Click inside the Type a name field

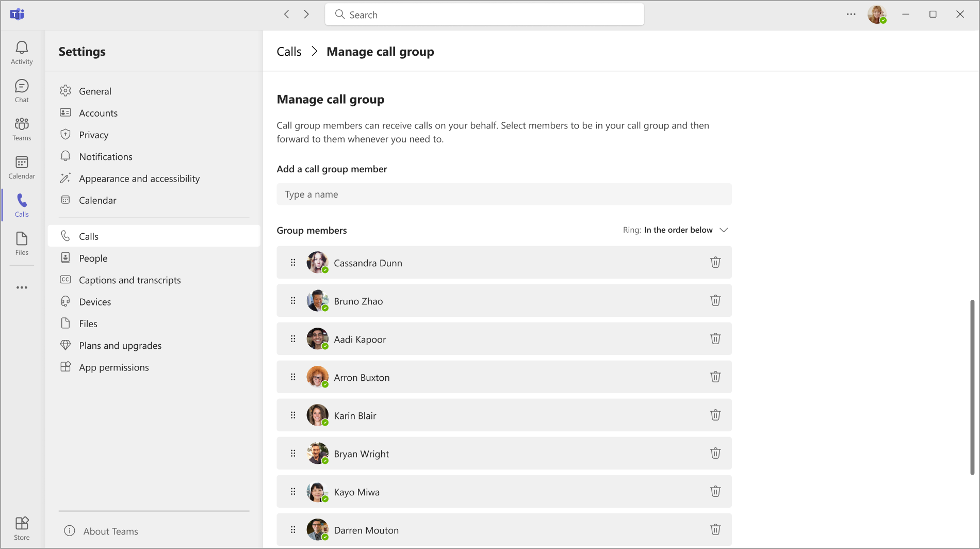click(504, 194)
